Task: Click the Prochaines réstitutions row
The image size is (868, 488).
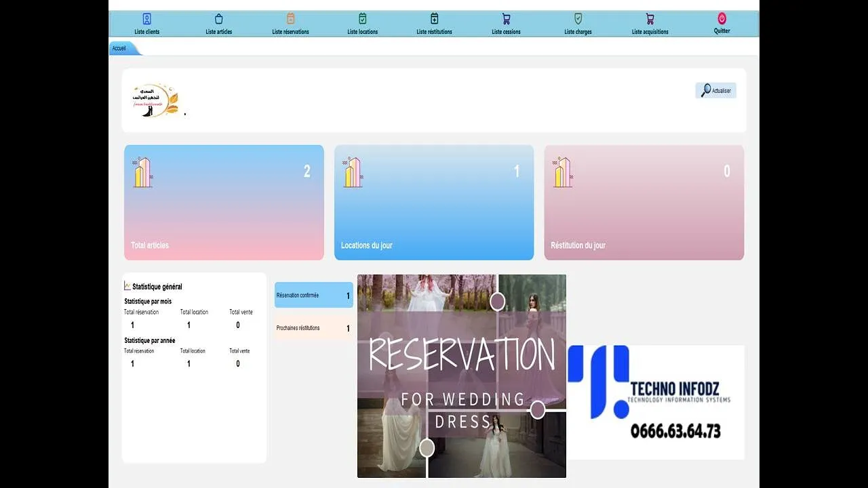Action: click(x=313, y=329)
